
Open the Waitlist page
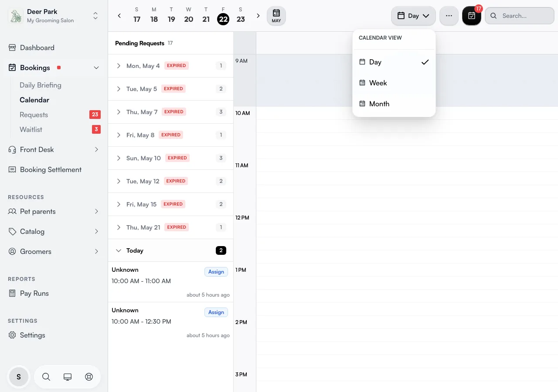coord(60,129)
